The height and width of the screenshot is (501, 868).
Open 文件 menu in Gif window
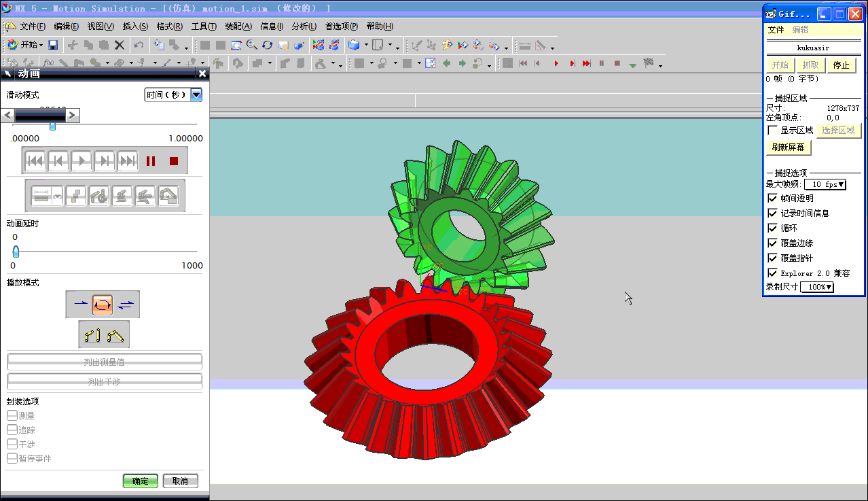point(776,30)
